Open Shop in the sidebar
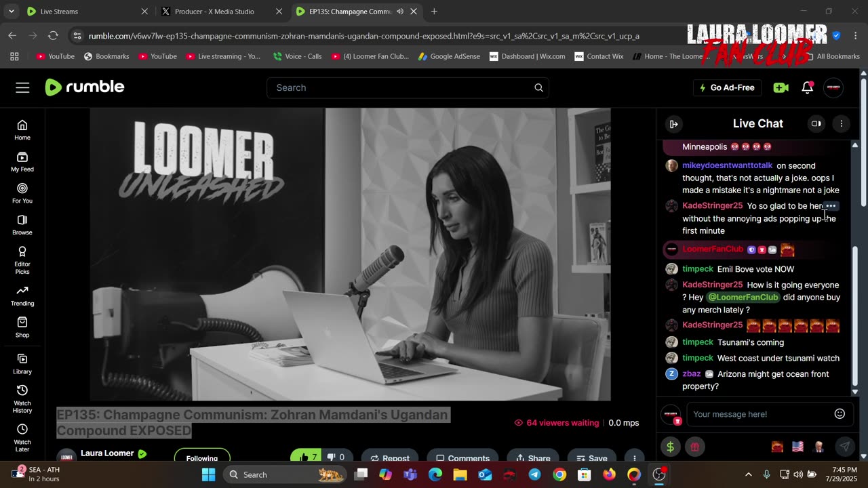This screenshot has height=488, width=868. coord(22,328)
